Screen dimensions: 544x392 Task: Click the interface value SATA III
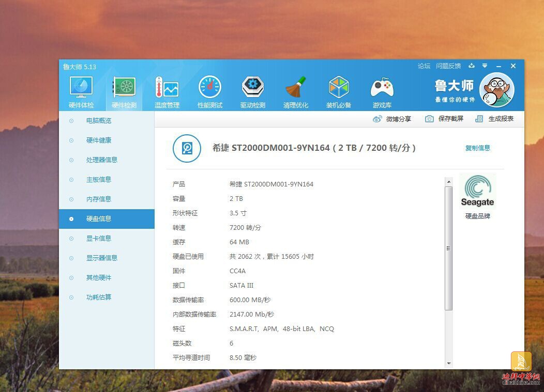(x=241, y=285)
